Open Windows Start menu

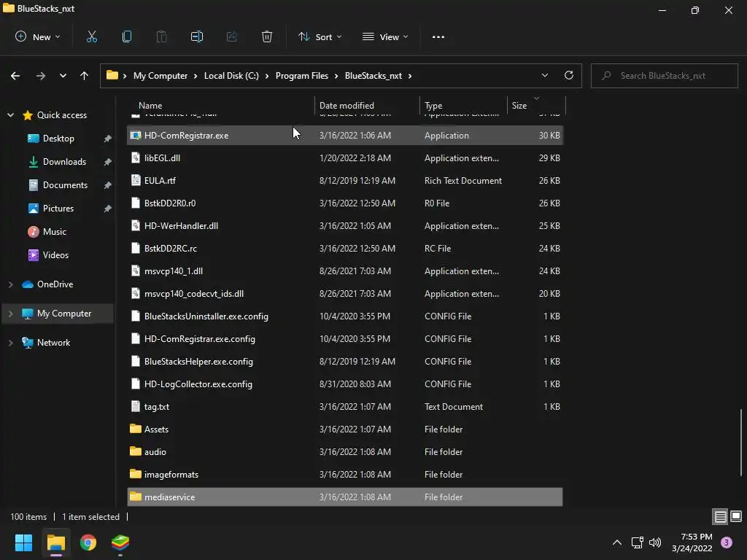coord(23,542)
